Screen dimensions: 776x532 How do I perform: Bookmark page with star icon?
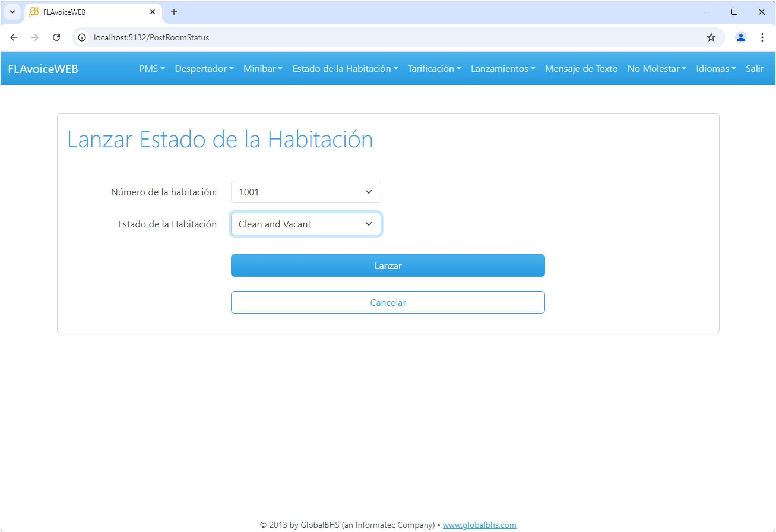pyautogui.click(x=711, y=37)
